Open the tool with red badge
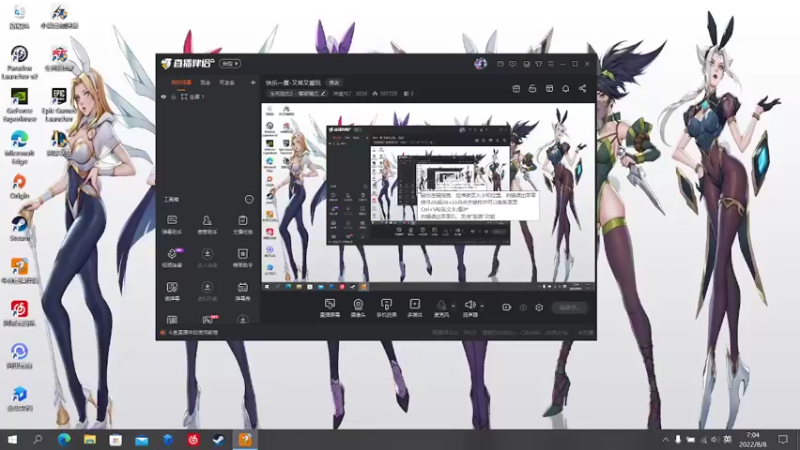The height and width of the screenshot is (450, 800). (208, 319)
